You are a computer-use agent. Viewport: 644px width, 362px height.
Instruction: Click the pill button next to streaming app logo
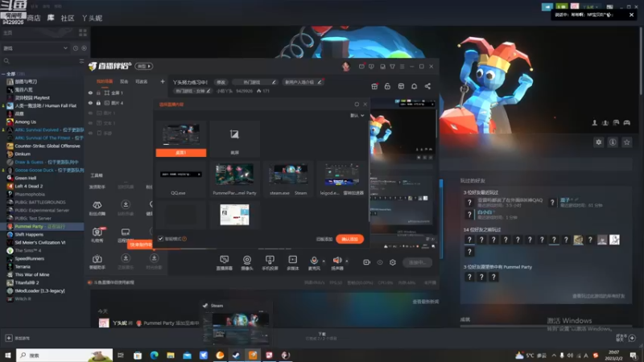point(144,66)
